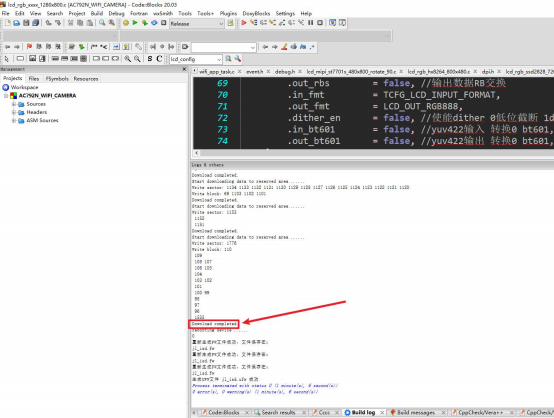554x418 pixels.
Task: Copy selection via toolbar icon
Action: point(80,23)
